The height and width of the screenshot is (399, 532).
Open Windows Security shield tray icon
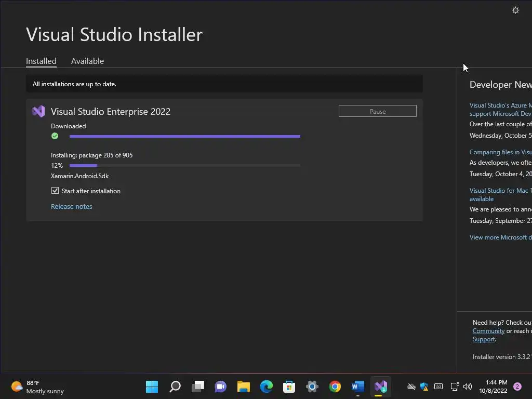point(424,387)
